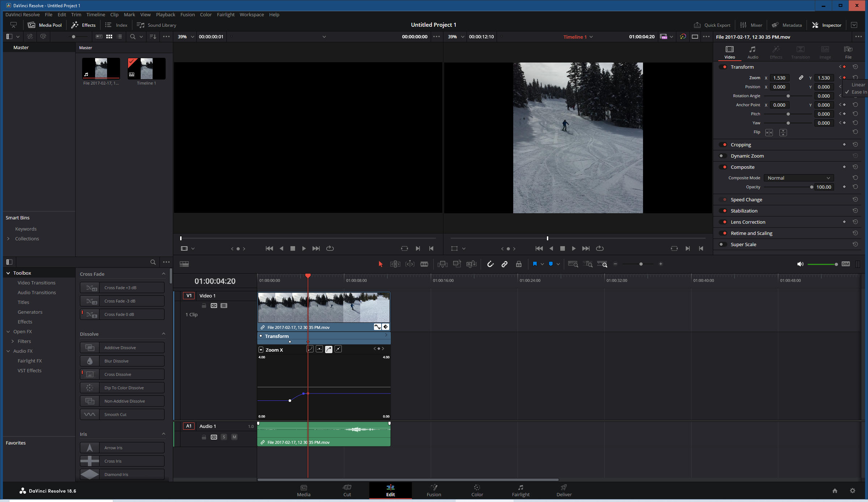
Task: Activate the Trim Edit Mode tool
Action: point(395,264)
